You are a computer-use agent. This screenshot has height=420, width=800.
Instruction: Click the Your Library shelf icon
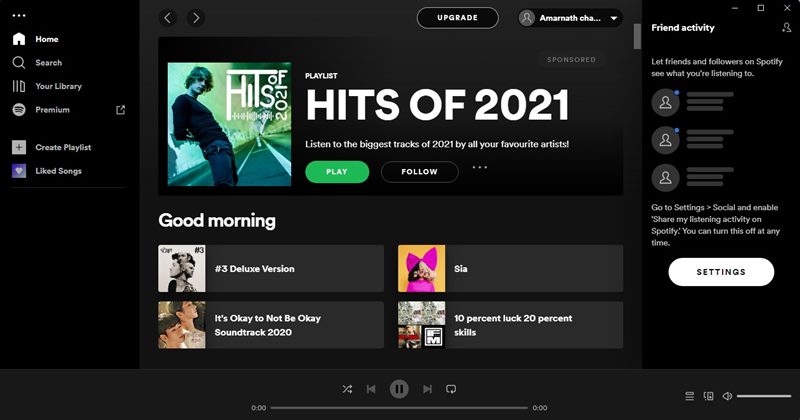coord(19,86)
